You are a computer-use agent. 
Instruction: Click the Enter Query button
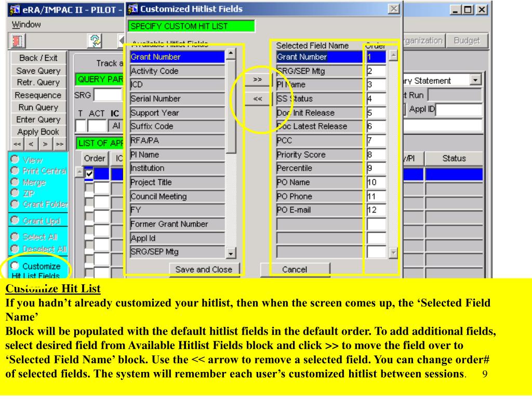pos(38,119)
